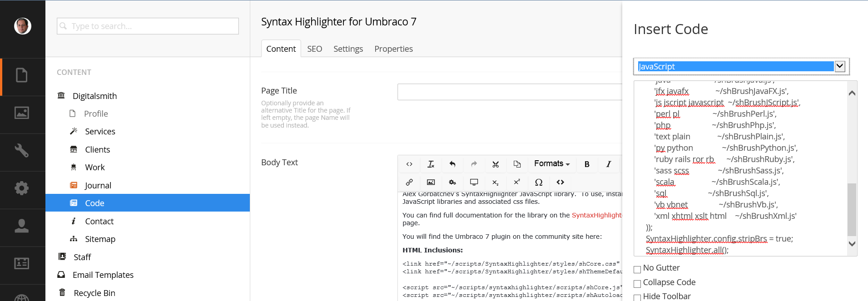The width and height of the screenshot is (868, 301).
Task: Open the JavaScript language dropdown
Action: click(840, 66)
